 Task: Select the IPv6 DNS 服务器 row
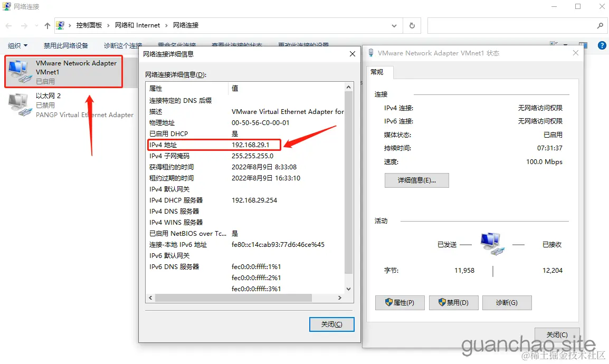coord(245,266)
